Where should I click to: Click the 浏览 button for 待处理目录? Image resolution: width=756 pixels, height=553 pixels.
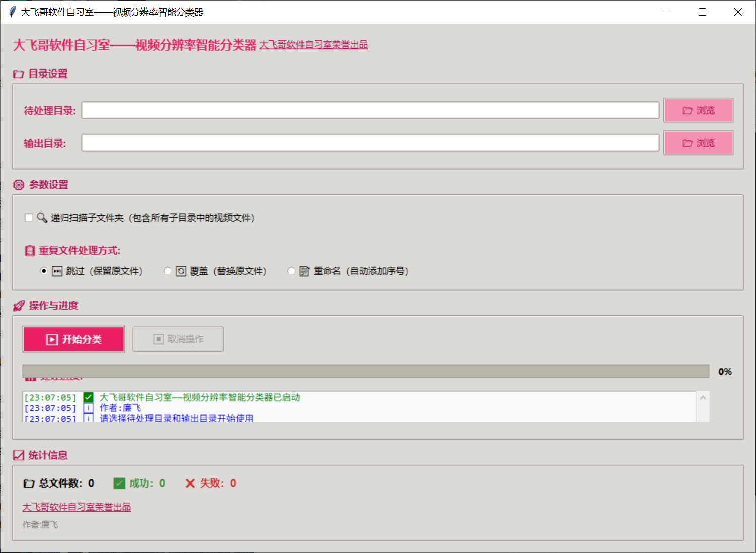[x=699, y=110]
